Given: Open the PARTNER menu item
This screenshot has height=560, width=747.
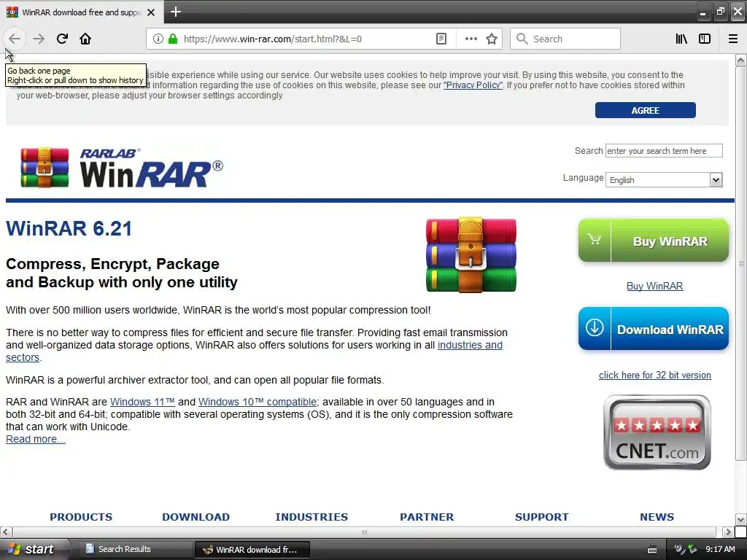Looking at the screenshot, I should tap(427, 517).
